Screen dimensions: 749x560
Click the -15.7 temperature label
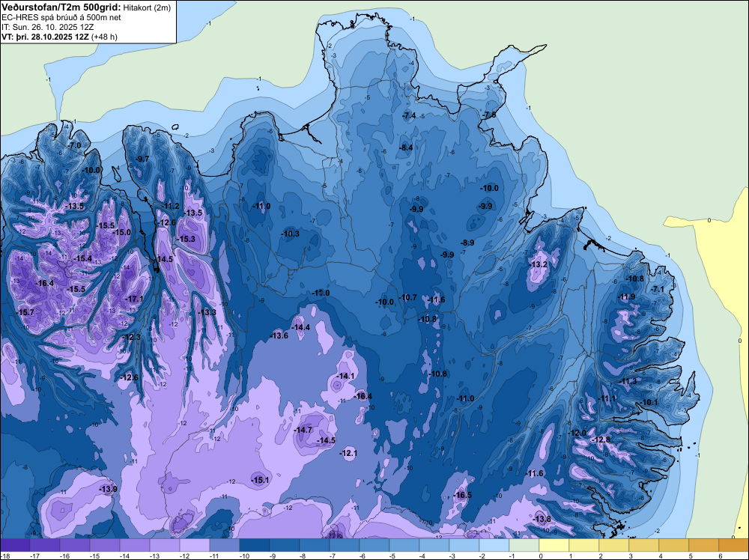[25, 312]
